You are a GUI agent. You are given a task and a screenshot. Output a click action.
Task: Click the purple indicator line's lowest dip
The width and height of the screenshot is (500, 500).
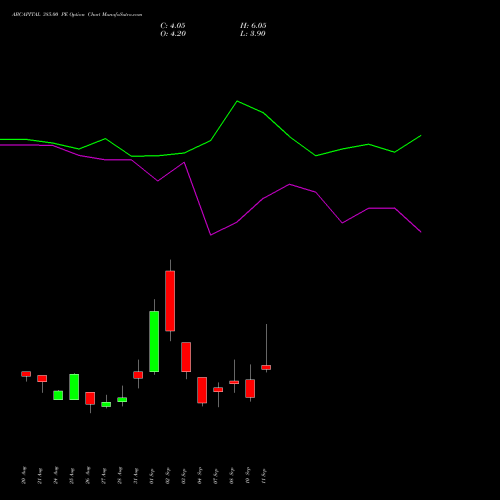(x=211, y=235)
